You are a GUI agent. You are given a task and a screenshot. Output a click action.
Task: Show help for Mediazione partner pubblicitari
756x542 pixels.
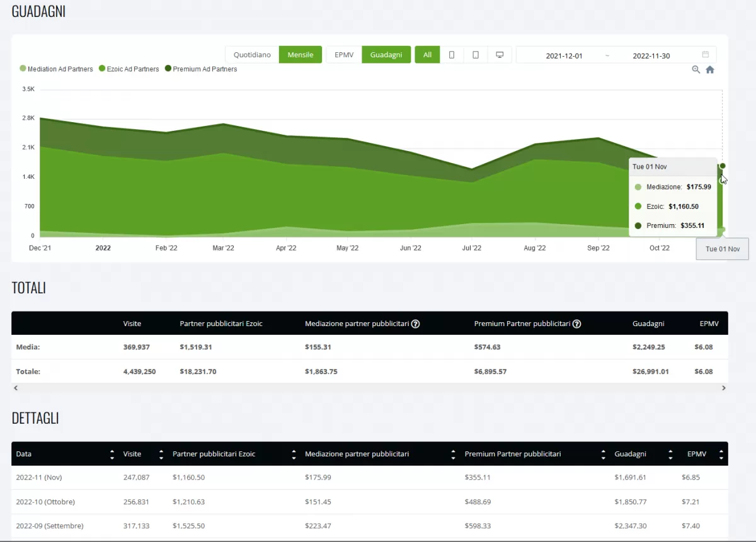(416, 324)
